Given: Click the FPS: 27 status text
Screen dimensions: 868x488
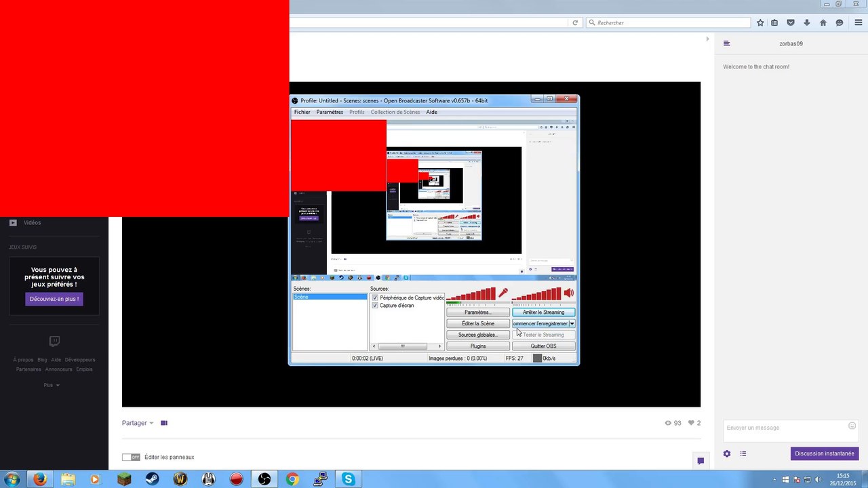Looking at the screenshot, I should tap(514, 358).
